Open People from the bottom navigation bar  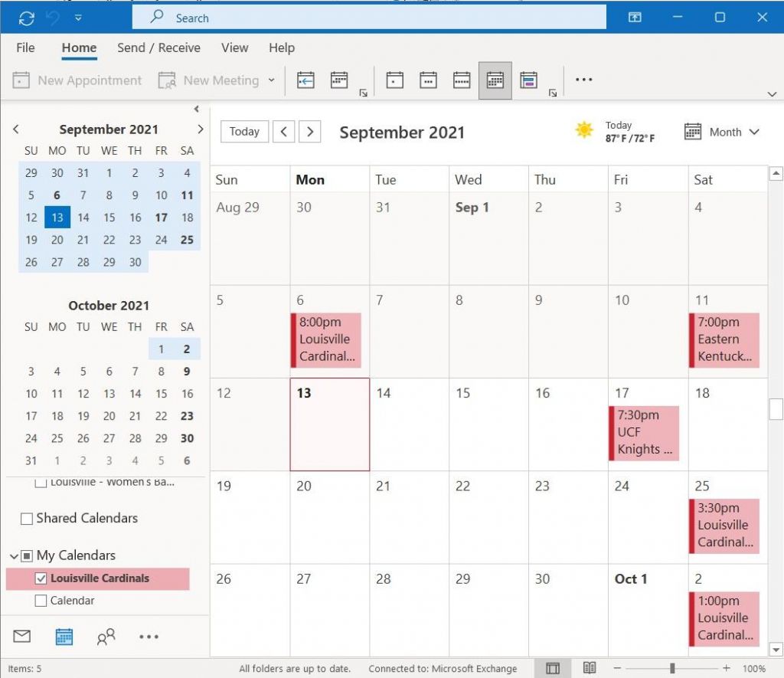tap(106, 636)
